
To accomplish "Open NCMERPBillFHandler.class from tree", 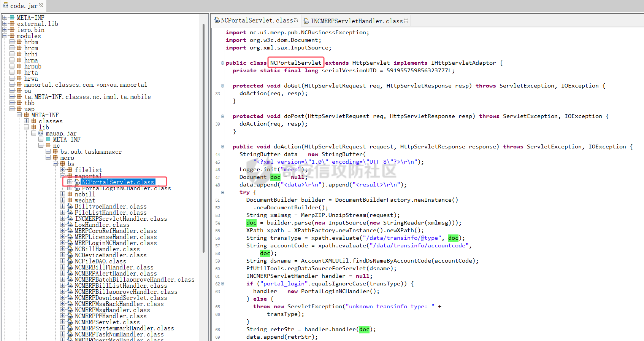I will [114, 267].
